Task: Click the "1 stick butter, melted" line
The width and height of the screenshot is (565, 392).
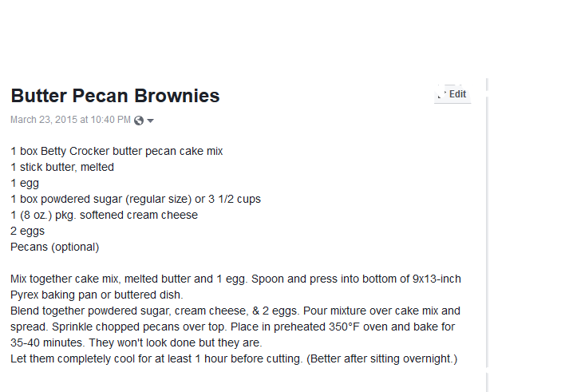Action: [62, 167]
